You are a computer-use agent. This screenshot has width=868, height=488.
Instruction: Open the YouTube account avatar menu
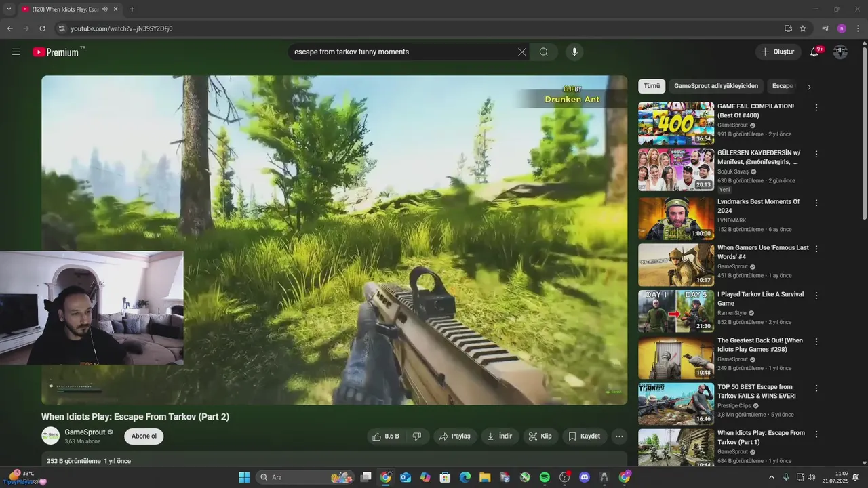840,52
